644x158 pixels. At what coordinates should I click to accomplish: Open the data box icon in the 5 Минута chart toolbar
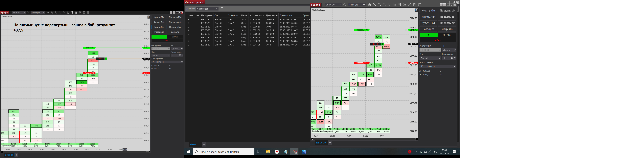pyautogui.click(x=394, y=5)
